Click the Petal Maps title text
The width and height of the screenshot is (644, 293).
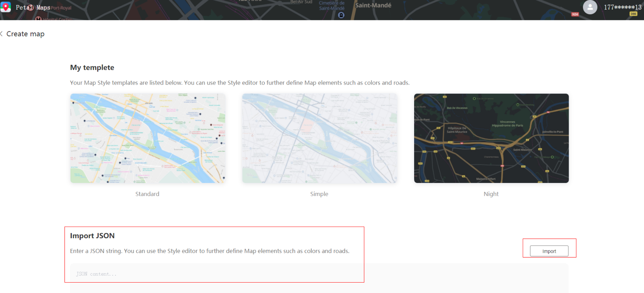click(x=33, y=7)
